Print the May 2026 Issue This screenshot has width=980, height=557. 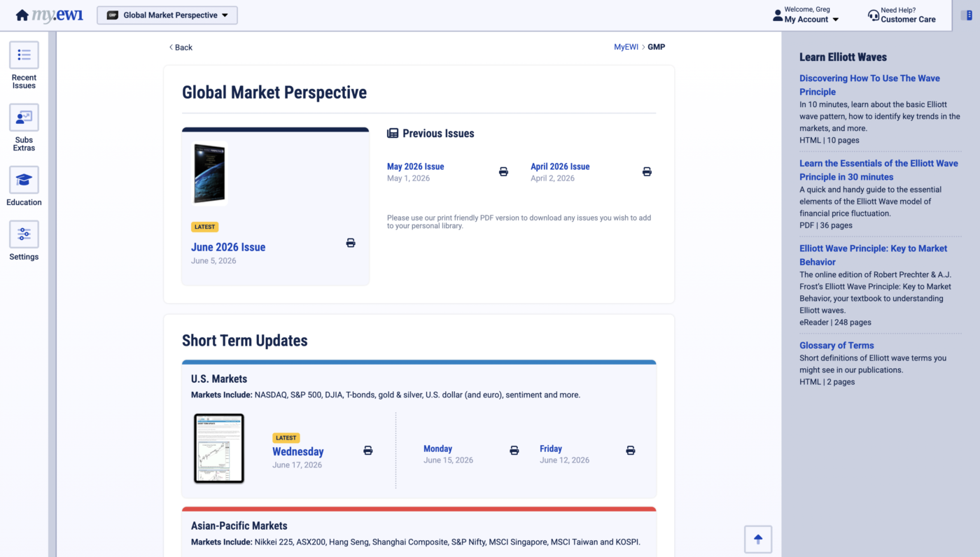pos(503,171)
